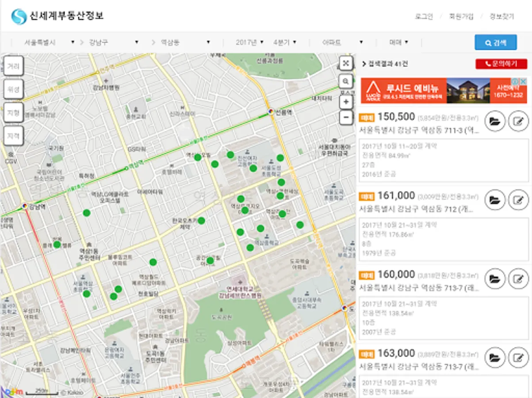Click the 강남차병원 map label

107,88
